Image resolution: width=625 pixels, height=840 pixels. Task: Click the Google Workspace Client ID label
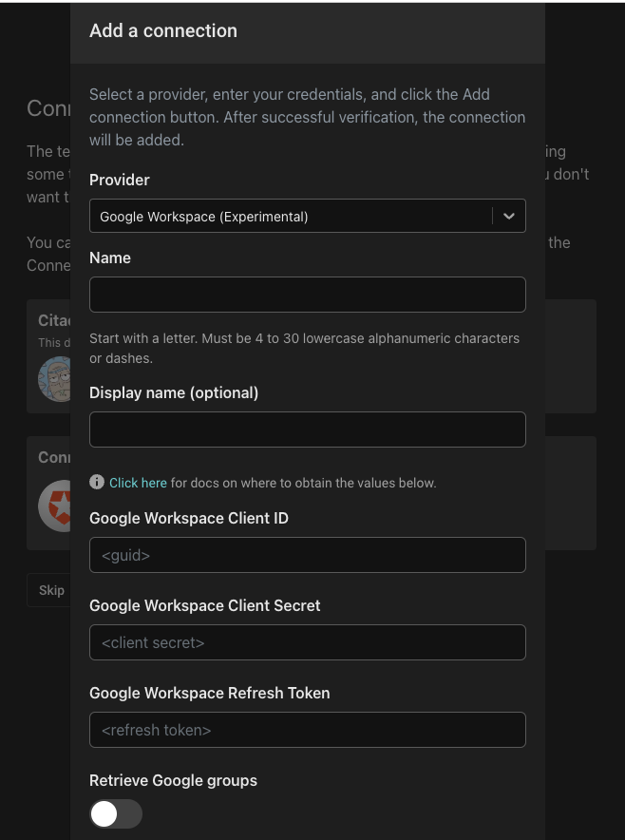pyautogui.click(x=189, y=518)
